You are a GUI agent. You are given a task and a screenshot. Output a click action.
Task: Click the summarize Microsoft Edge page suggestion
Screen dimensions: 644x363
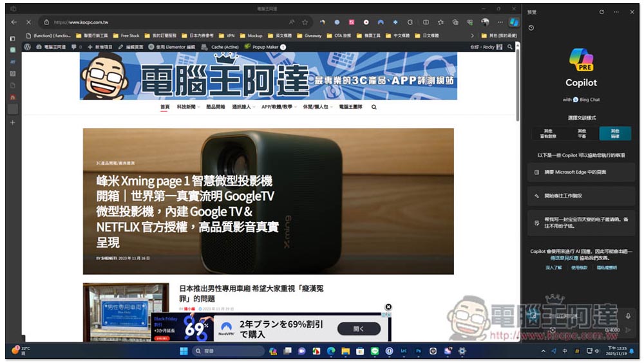581,172
